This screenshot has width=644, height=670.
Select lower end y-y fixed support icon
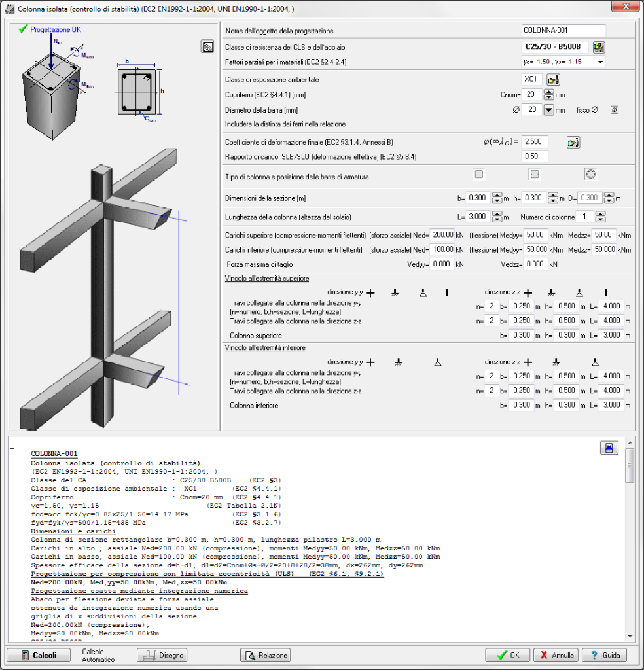(399, 362)
